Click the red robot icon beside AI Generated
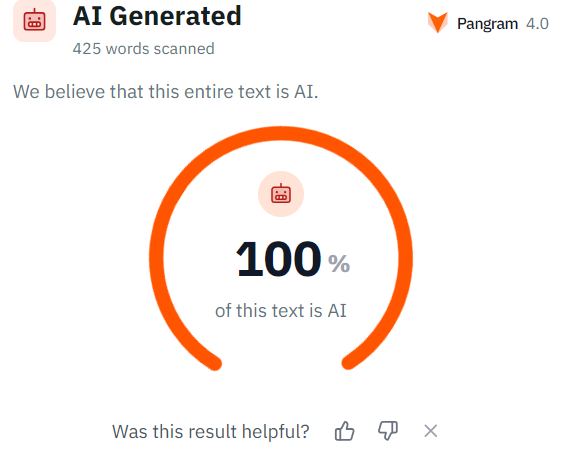The width and height of the screenshot is (564, 458). click(35, 21)
